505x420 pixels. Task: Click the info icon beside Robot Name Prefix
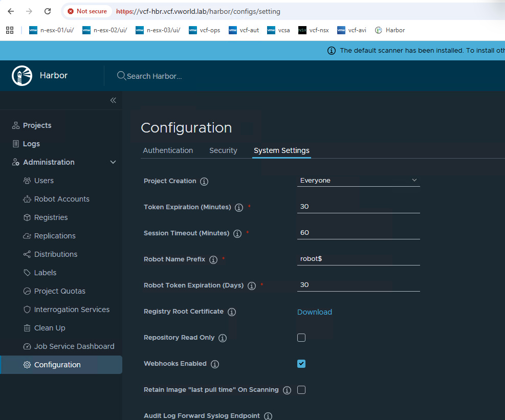click(x=213, y=260)
